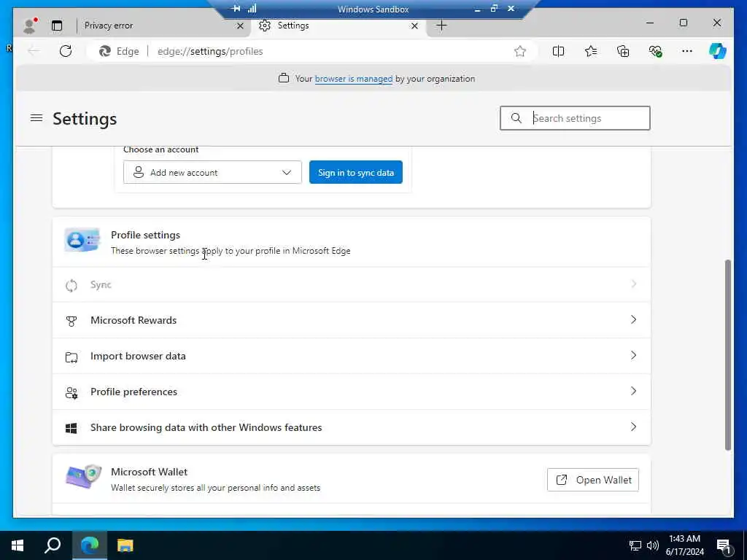
Task: Open the 'browser is managed' link
Action: (354, 79)
